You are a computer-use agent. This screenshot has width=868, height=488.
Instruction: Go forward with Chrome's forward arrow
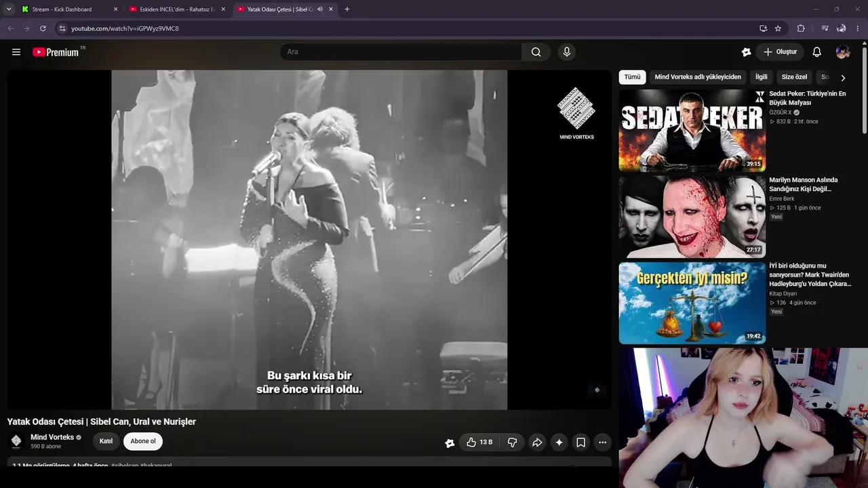[26, 28]
